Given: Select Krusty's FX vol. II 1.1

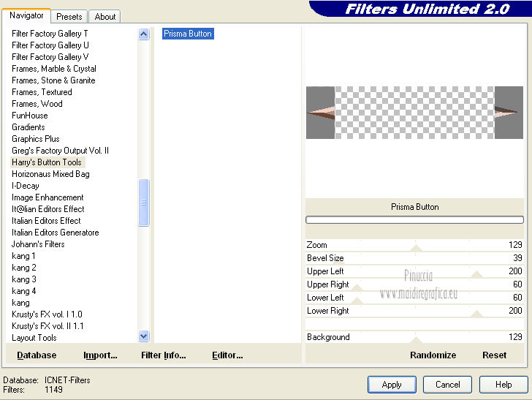Looking at the screenshot, I should (47, 326).
